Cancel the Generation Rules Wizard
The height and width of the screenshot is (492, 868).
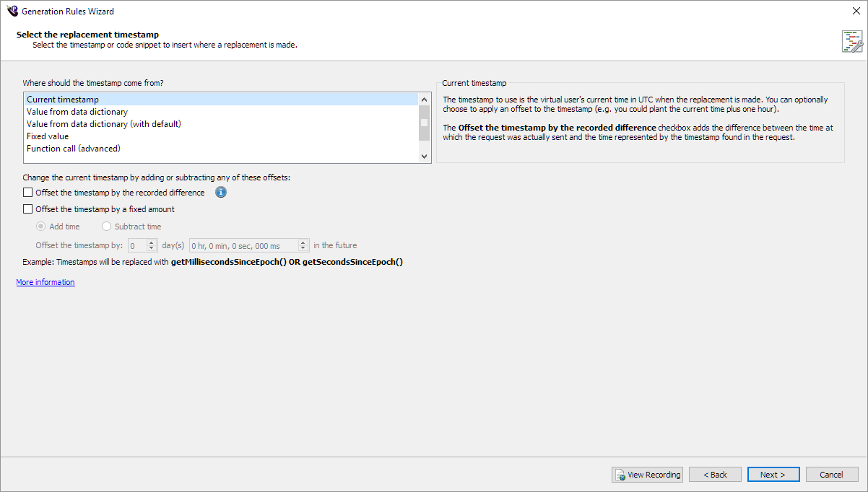pos(832,475)
